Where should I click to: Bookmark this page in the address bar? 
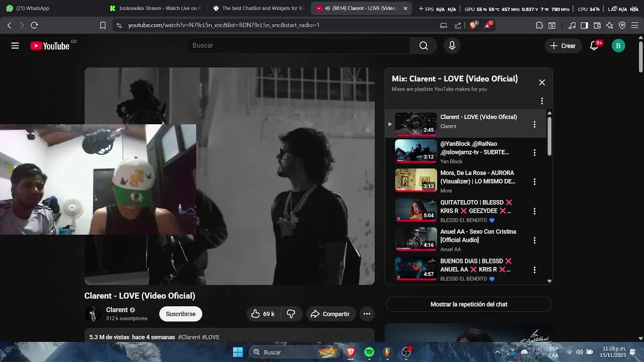tap(103, 25)
